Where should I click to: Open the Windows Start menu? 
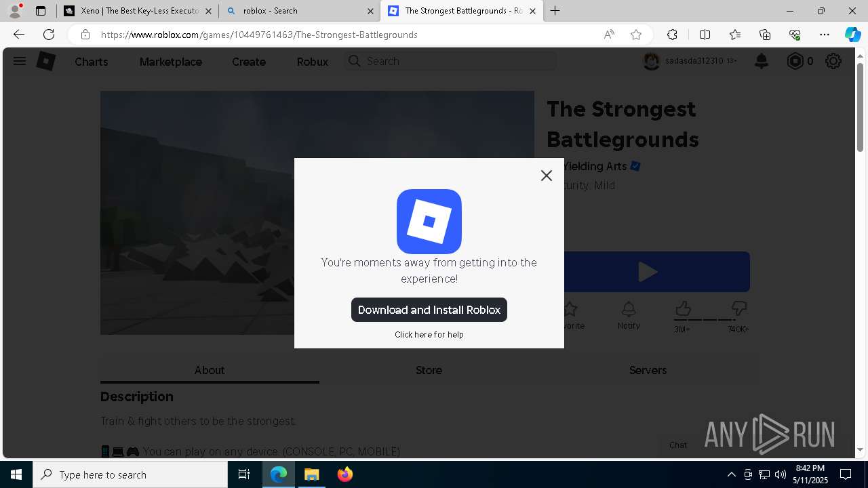pyautogui.click(x=16, y=474)
